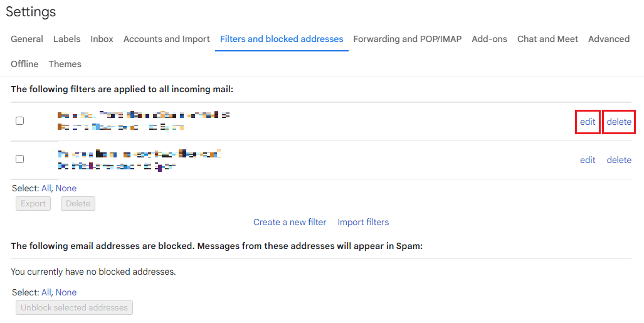Switch to the Themes tab
Viewport: 644px width, 323px height.
(x=65, y=64)
